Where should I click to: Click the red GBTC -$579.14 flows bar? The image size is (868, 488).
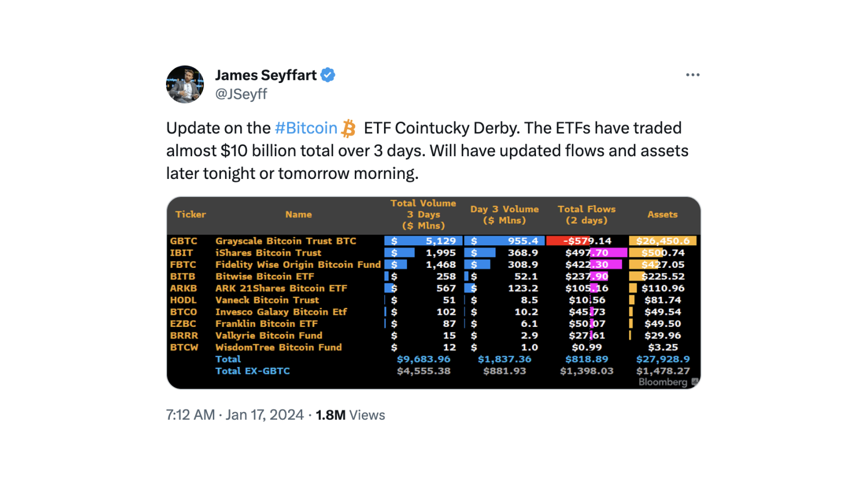point(568,241)
